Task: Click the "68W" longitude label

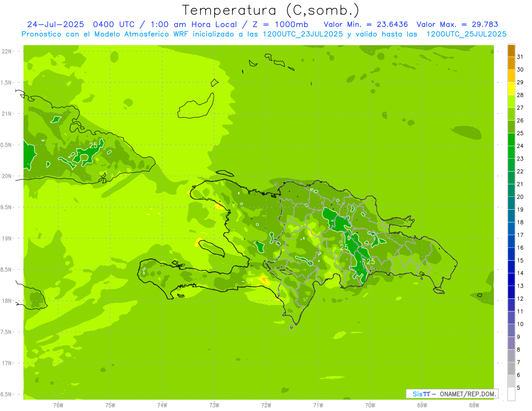Action: pyautogui.click(x=474, y=405)
